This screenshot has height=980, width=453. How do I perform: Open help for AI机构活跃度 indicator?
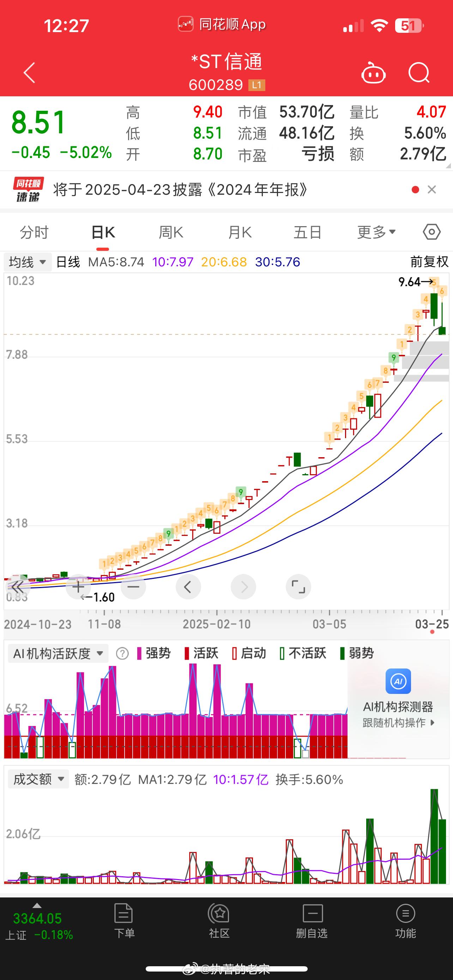click(x=122, y=654)
